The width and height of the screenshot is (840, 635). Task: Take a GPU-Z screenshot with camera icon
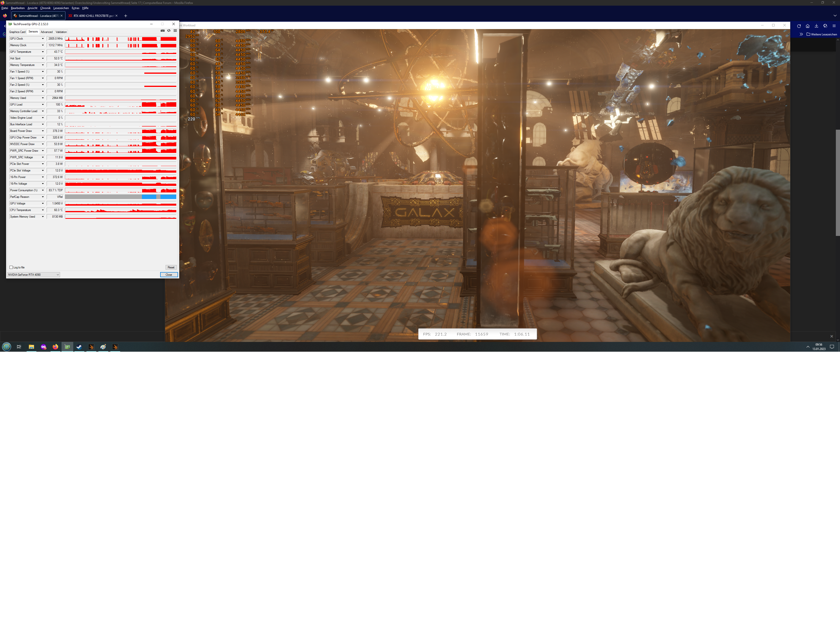coord(163,31)
